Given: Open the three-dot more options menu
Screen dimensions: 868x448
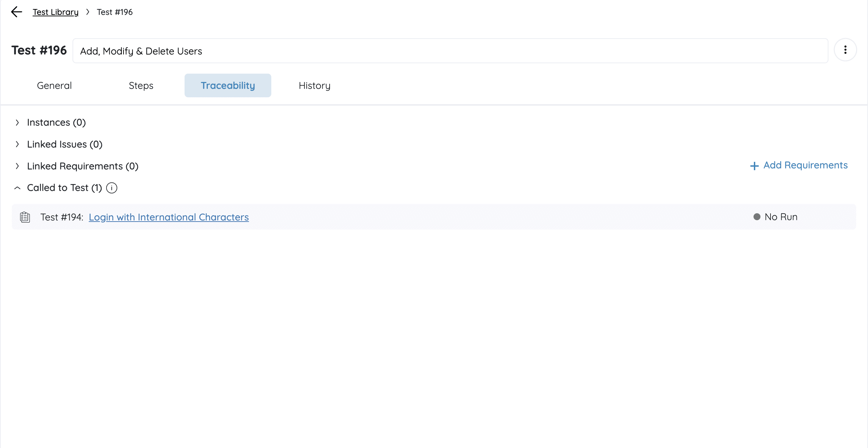Looking at the screenshot, I should (x=845, y=50).
